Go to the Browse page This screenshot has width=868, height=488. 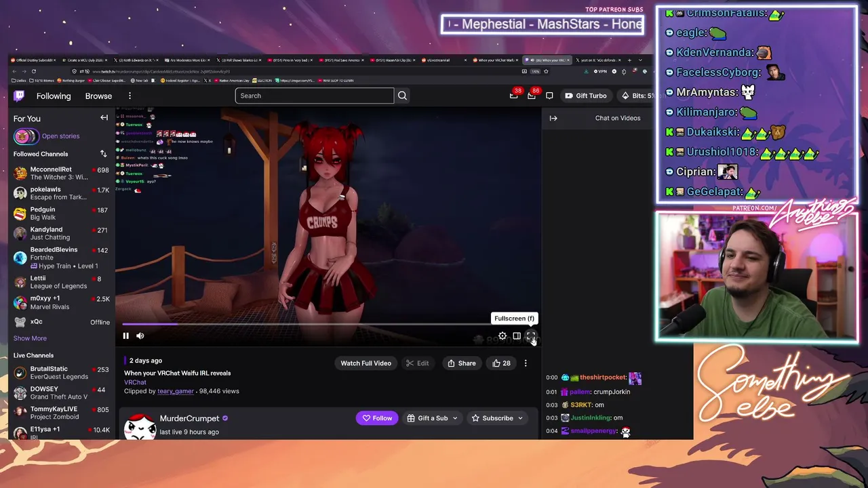tap(98, 96)
